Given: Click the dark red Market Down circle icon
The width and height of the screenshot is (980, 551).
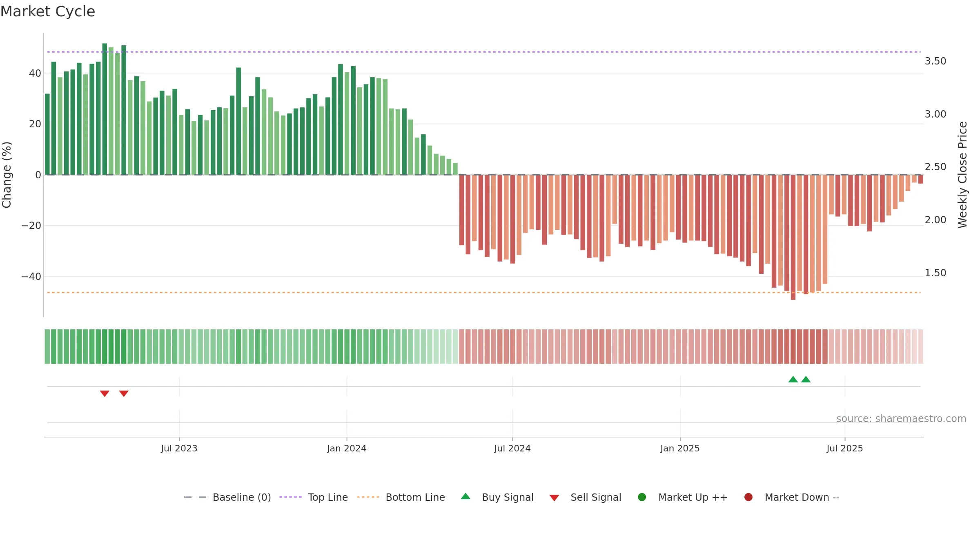Looking at the screenshot, I should (748, 497).
